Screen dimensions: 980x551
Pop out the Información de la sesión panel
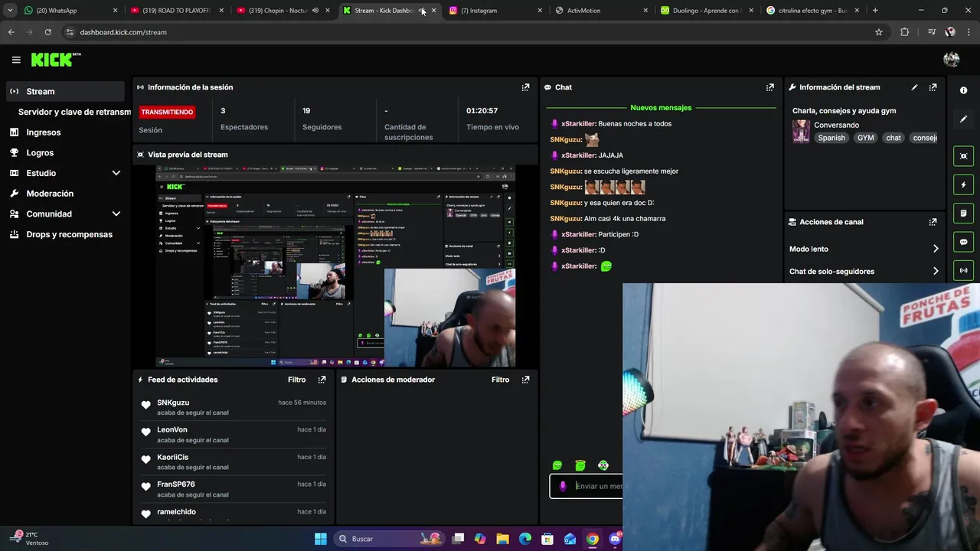coord(525,87)
